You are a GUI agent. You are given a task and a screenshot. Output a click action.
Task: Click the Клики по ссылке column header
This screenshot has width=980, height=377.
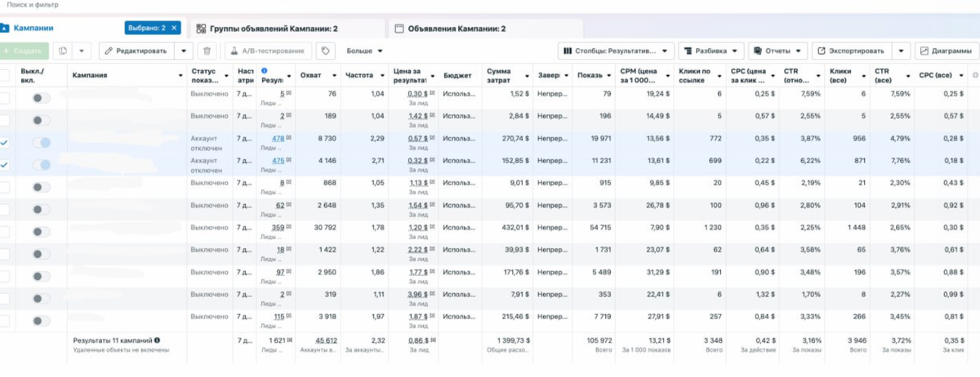pos(697,75)
